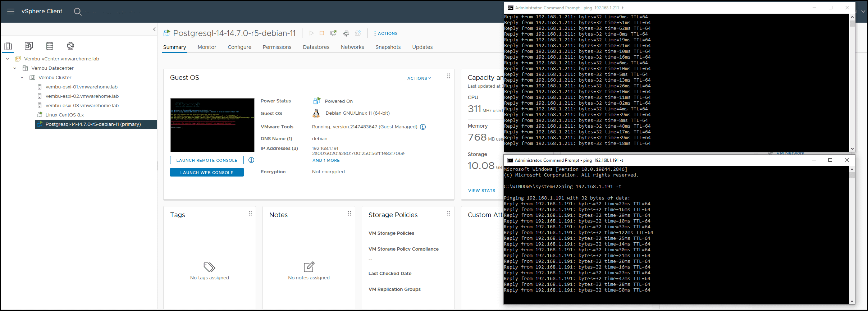This screenshot has height=311, width=868.
Task: Select vembu-esxi-03.vmwarehome.lab host
Action: click(82, 105)
